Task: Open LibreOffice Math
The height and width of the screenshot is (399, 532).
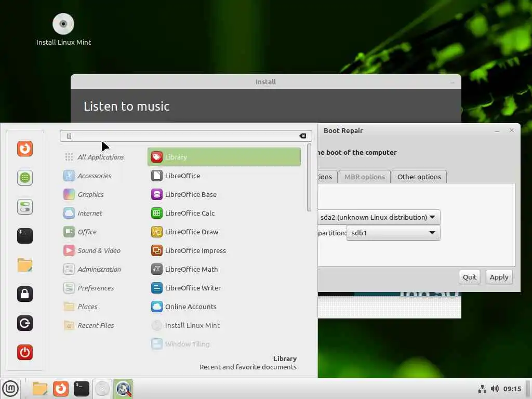Action: (x=224, y=269)
